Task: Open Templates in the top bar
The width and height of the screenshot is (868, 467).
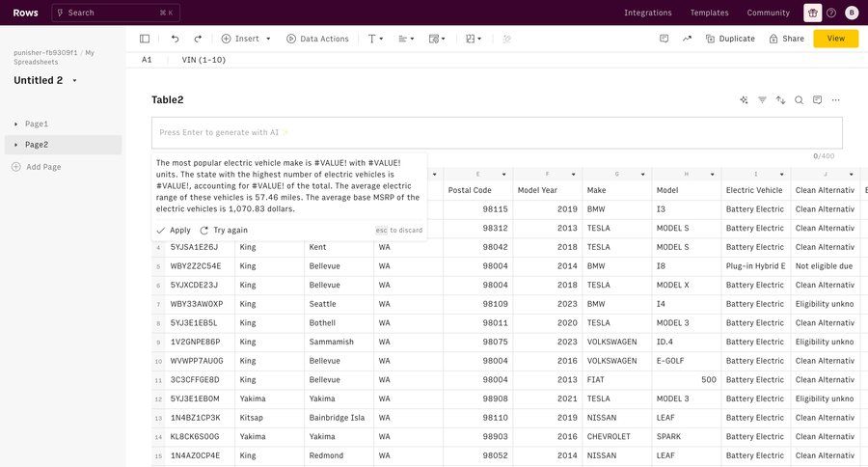Action: click(709, 13)
